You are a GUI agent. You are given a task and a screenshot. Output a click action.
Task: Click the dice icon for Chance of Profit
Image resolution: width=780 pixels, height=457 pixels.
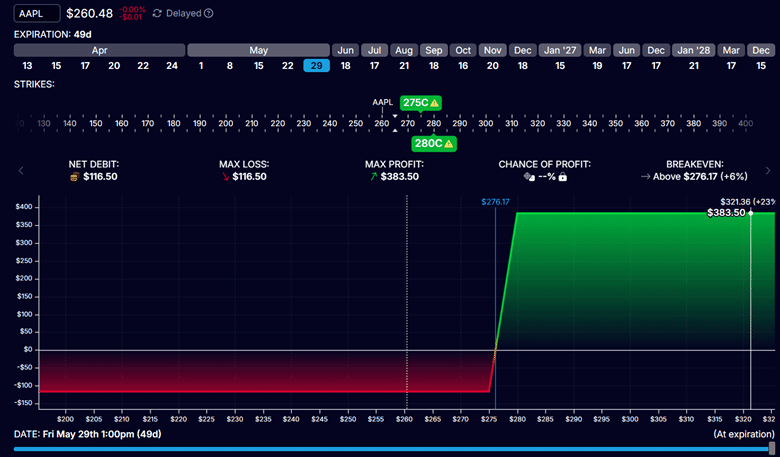pos(529,177)
